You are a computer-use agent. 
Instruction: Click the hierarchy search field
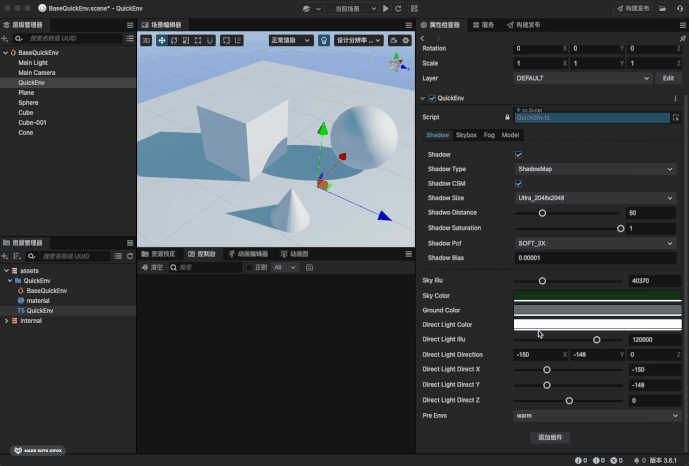[70, 39]
